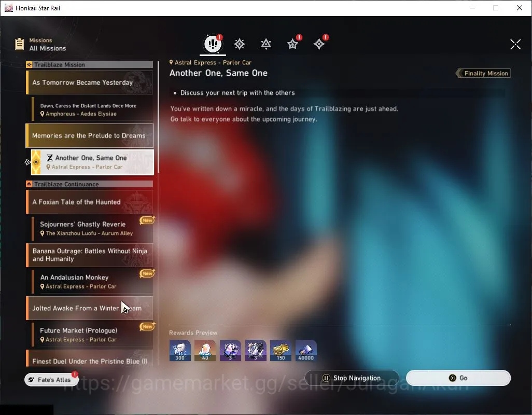View the 150 gold reward item icon

pyautogui.click(x=281, y=350)
